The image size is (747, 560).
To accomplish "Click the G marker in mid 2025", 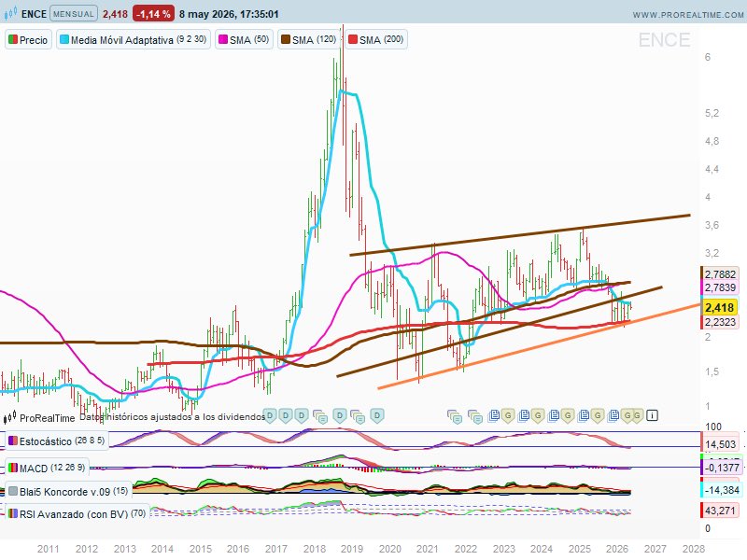I will coord(598,415).
